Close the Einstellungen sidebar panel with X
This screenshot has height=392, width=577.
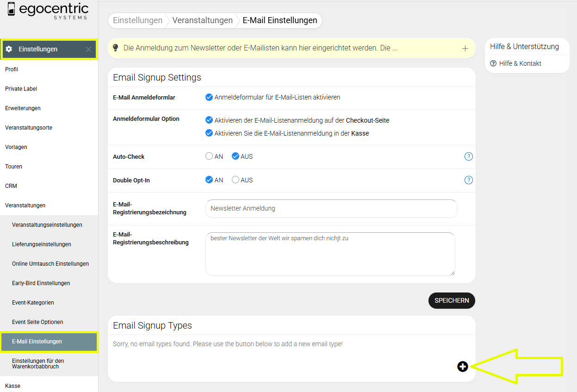[x=88, y=49]
